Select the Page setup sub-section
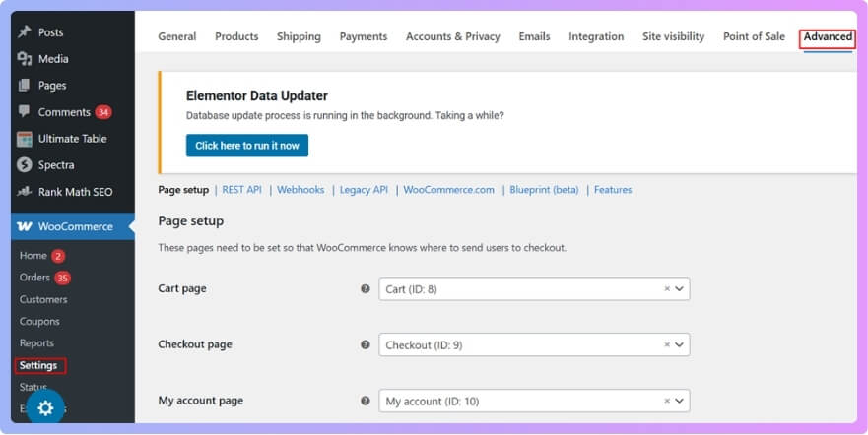The width and height of the screenshot is (868, 435). (x=183, y=190)
